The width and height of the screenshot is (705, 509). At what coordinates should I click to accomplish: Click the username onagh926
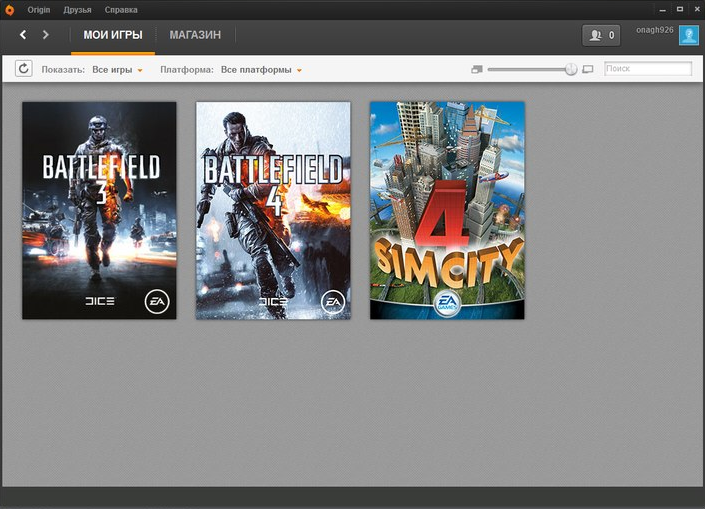(x=655, y=30)
